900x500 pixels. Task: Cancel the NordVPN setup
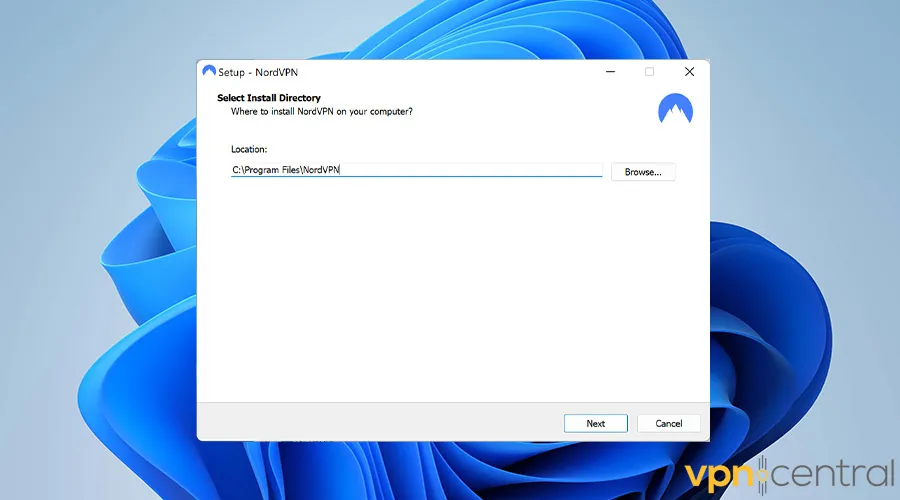(668, 423)
